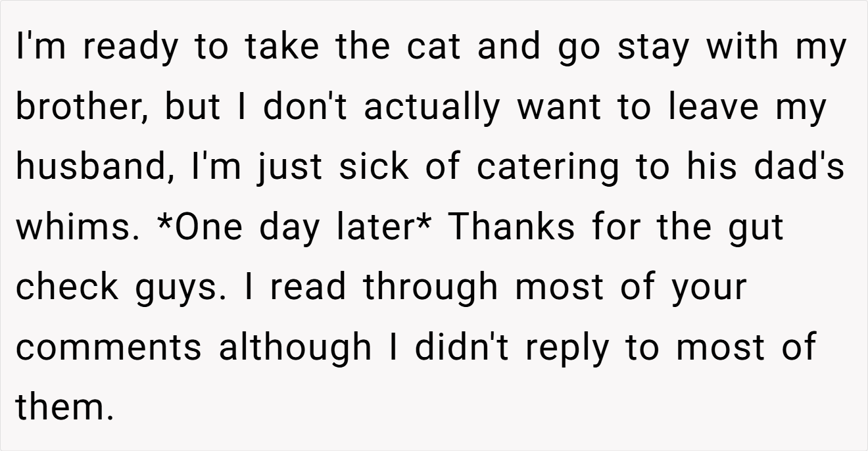Click the word "whims." in the text

[78, 227]
